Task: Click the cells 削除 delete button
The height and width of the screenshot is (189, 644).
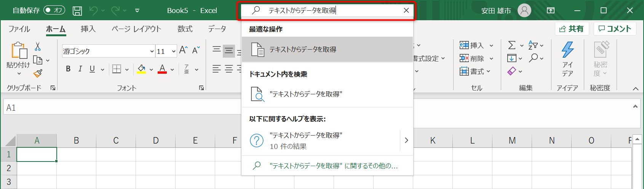Action: 471,58
